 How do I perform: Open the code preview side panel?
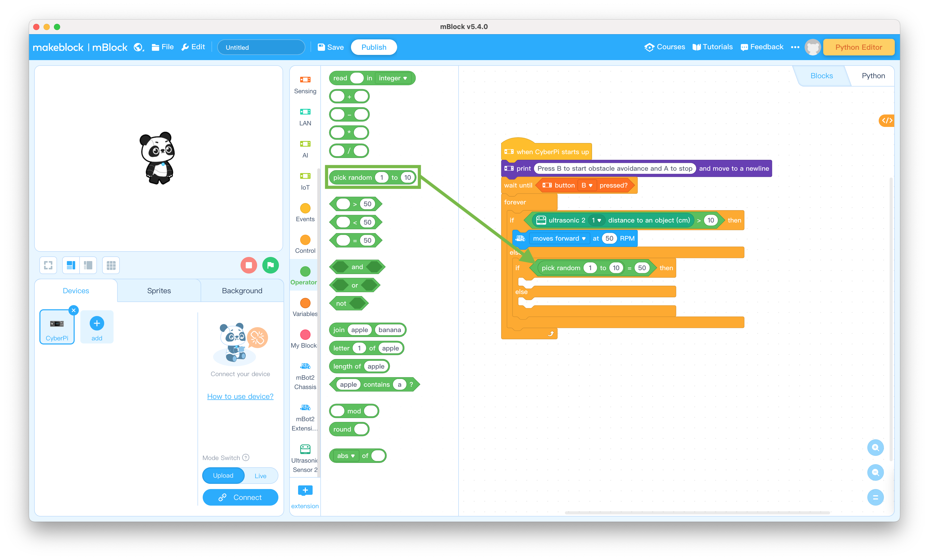point(887,121)
